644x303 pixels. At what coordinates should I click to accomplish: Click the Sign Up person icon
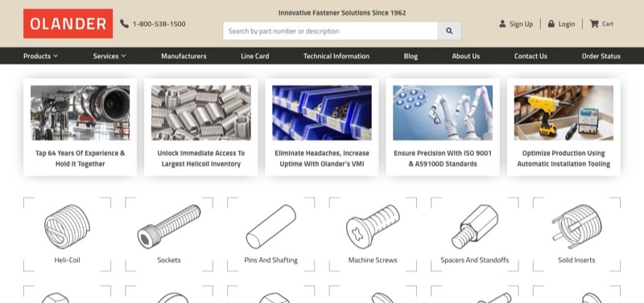coord(502,24)
